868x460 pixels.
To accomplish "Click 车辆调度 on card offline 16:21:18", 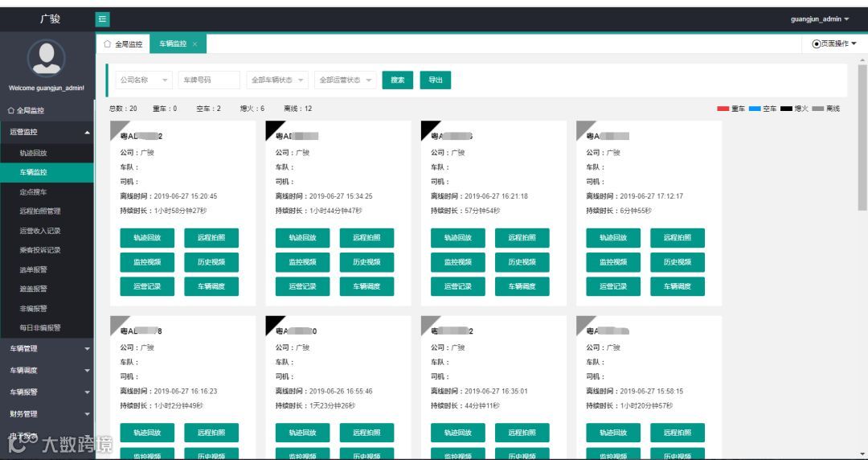I will [522, 286].
